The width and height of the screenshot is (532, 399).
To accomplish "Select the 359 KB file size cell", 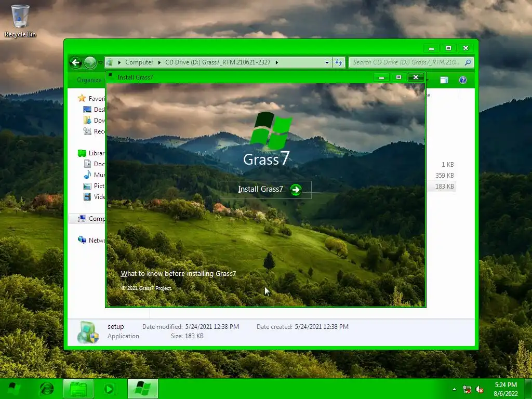I will click(445, 176).
